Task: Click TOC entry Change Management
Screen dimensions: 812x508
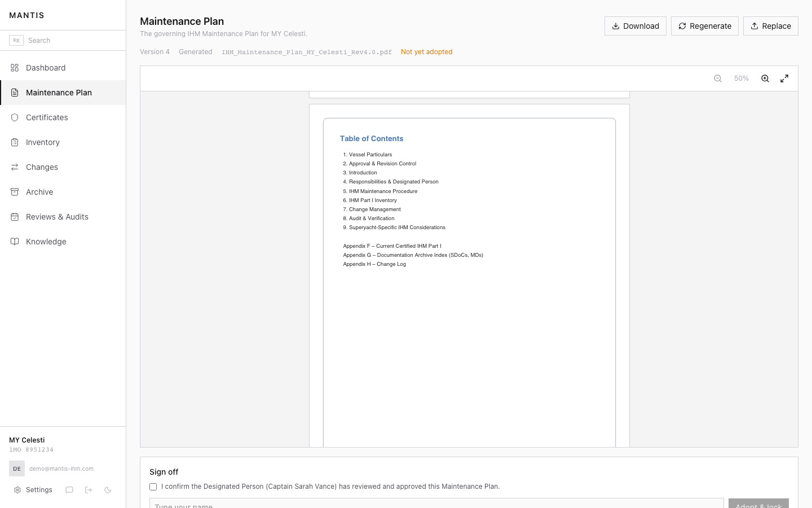Action: point(372,209)
